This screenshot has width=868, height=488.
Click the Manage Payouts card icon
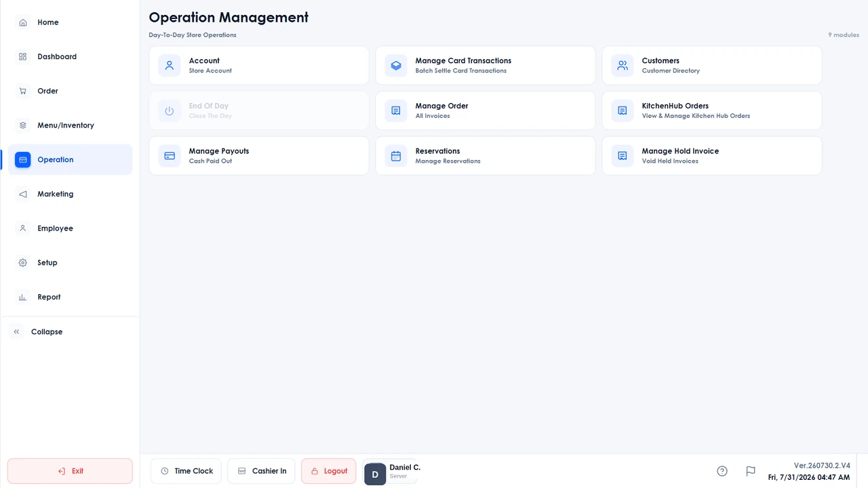coord(170,156)
